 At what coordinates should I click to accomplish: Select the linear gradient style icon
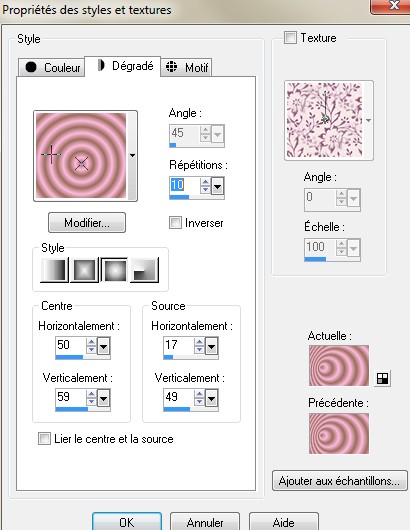coord(54,270)
